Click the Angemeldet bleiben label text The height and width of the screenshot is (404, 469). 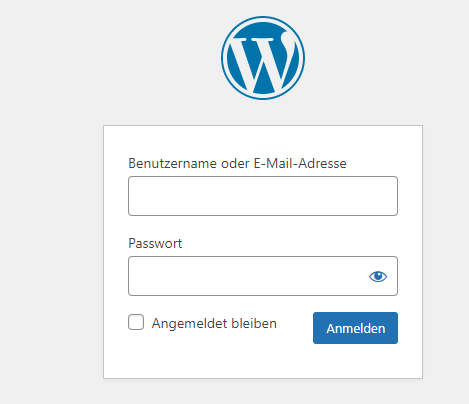pyautogui.click(x=214, y=323)
